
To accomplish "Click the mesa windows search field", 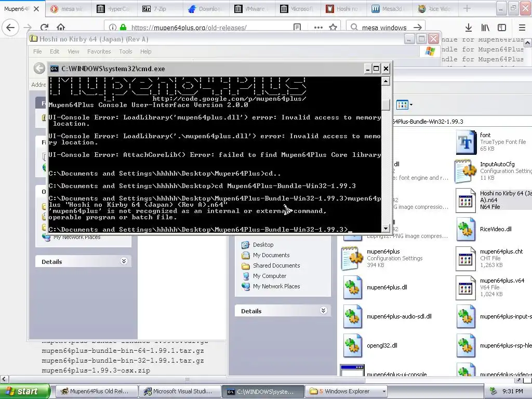I will 384,27.
